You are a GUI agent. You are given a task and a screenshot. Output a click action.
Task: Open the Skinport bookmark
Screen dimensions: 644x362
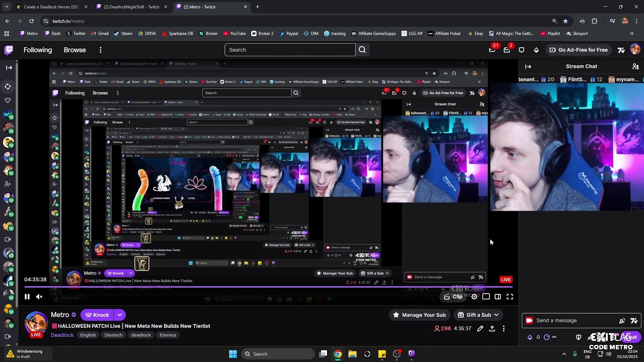pyautogui.click(x=577, y=34)
